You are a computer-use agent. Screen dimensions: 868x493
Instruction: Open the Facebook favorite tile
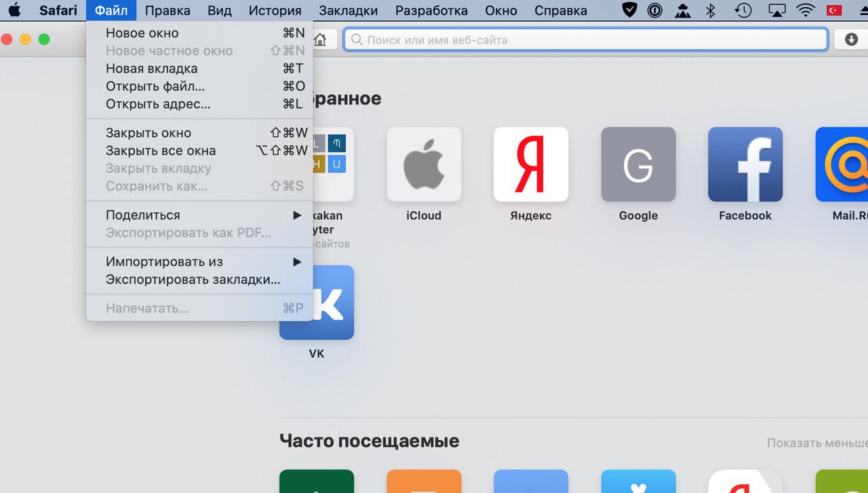(x=745, y=164)
